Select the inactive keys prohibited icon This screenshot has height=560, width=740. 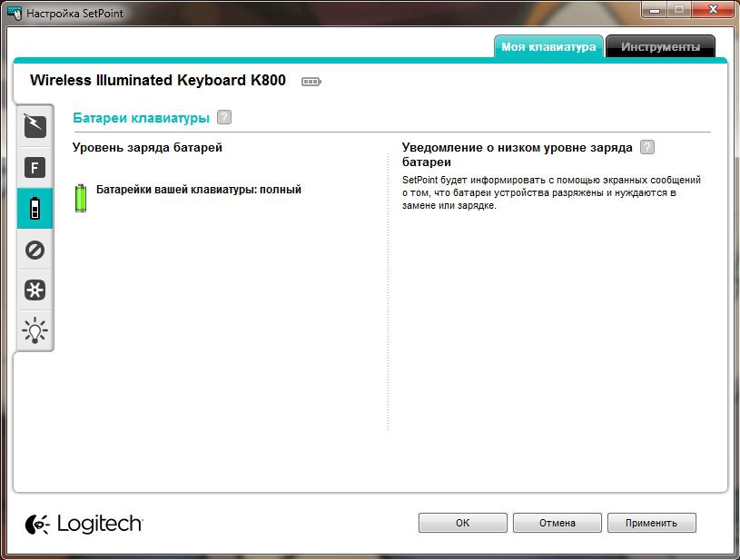click(x=35, y=250)
